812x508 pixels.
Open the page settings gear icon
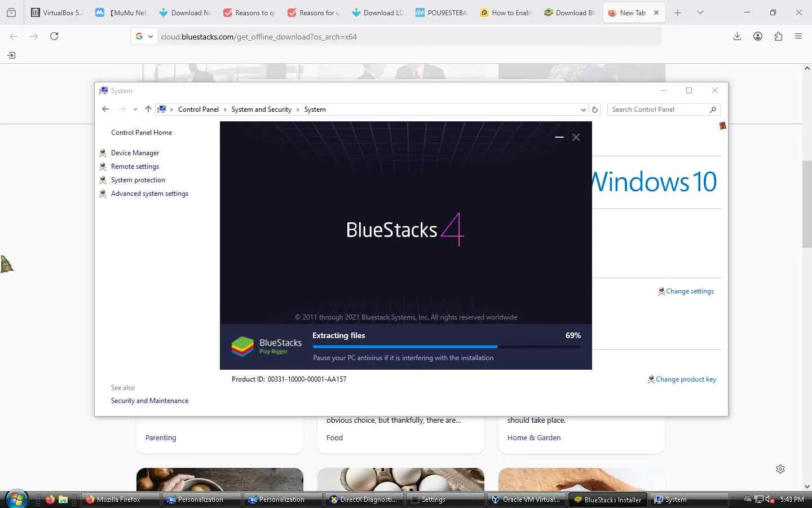click(x=780, y=469)
